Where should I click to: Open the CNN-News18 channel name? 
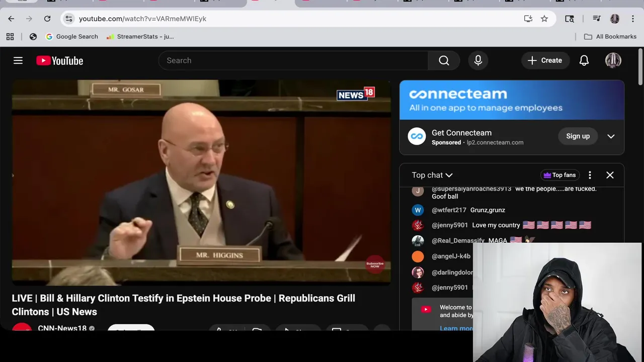[62, 328]
